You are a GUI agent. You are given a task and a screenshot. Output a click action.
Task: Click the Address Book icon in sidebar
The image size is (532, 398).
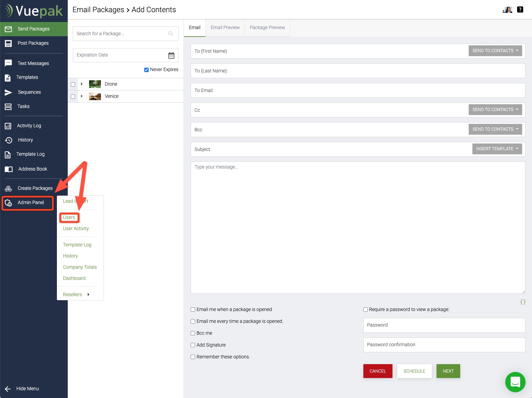(x=8, y=169)
